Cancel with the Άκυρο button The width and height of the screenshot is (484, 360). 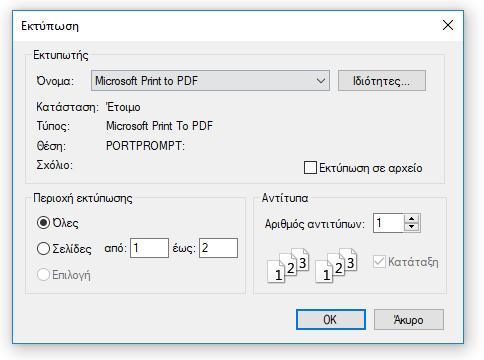[x=409, y=320]
